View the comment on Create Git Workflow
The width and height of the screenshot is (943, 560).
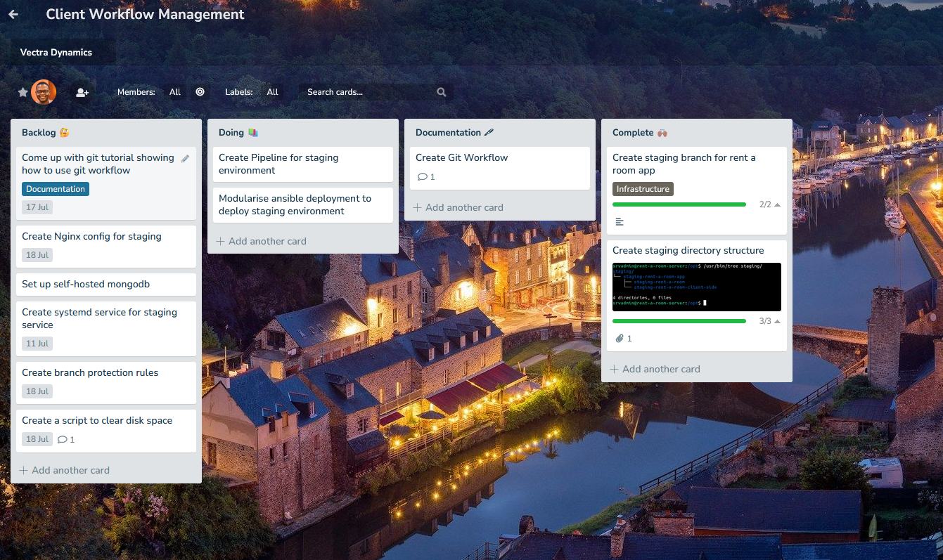point(426,177)
